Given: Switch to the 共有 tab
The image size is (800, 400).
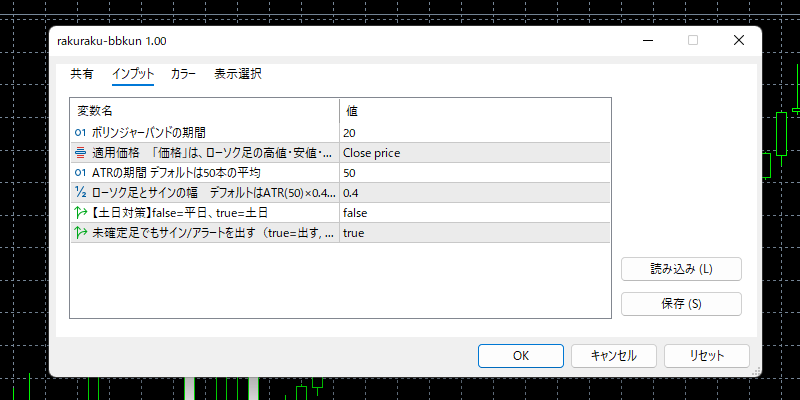Looking at the screenshot, I should tap(82, 74).
